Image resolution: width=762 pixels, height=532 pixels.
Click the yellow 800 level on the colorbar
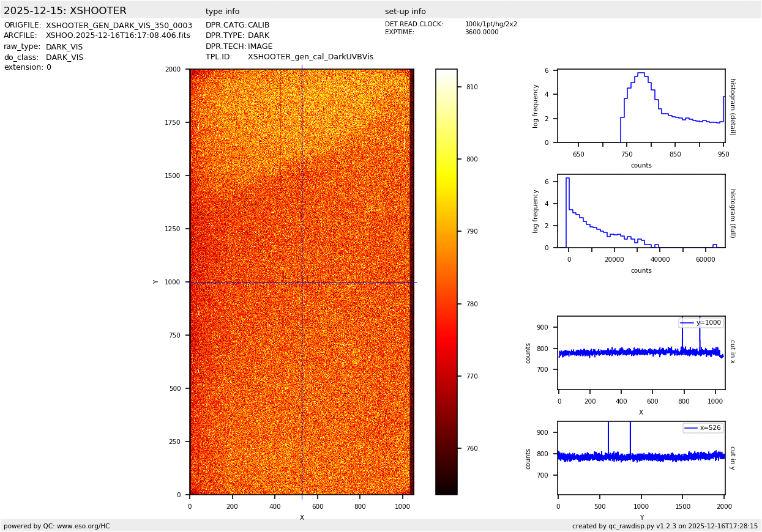pyautogui.click(x=446, y=160)
